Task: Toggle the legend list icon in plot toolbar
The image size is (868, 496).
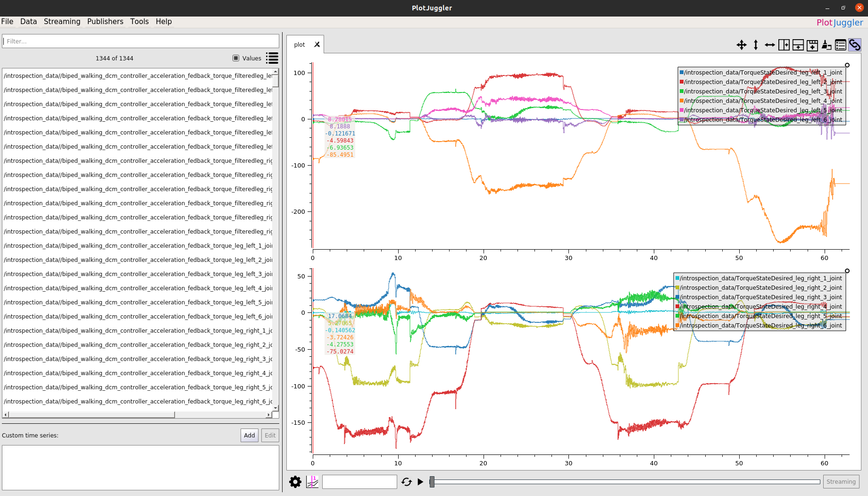Action: [x=841, y=45]
